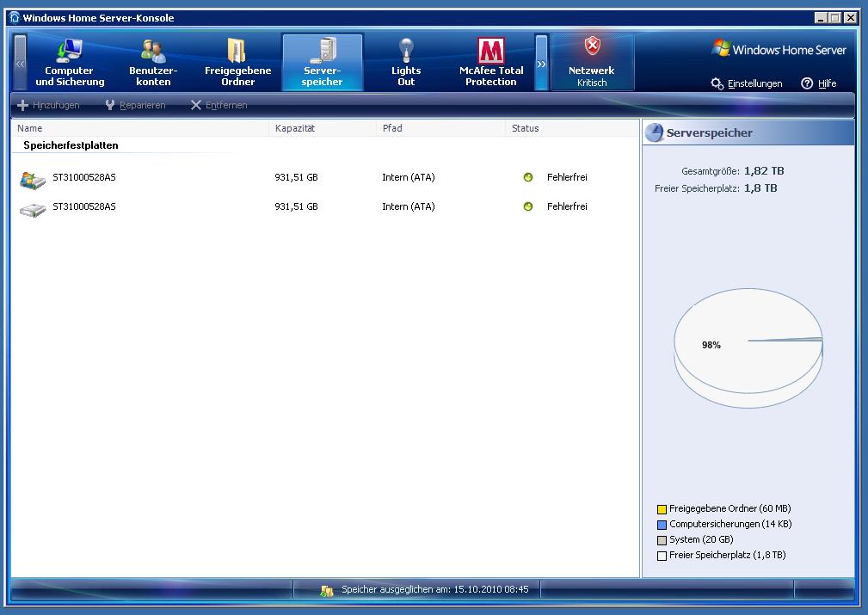Click the second drive's 931,51 GB capacity
The width and height of the screenshot is (868, 615).
click(x=296, y=206)
